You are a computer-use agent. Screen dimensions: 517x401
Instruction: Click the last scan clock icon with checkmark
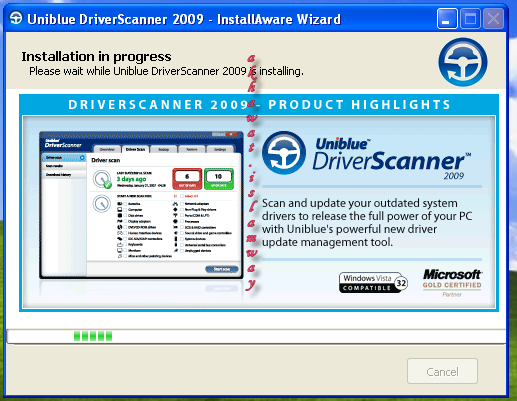[102, 179]
